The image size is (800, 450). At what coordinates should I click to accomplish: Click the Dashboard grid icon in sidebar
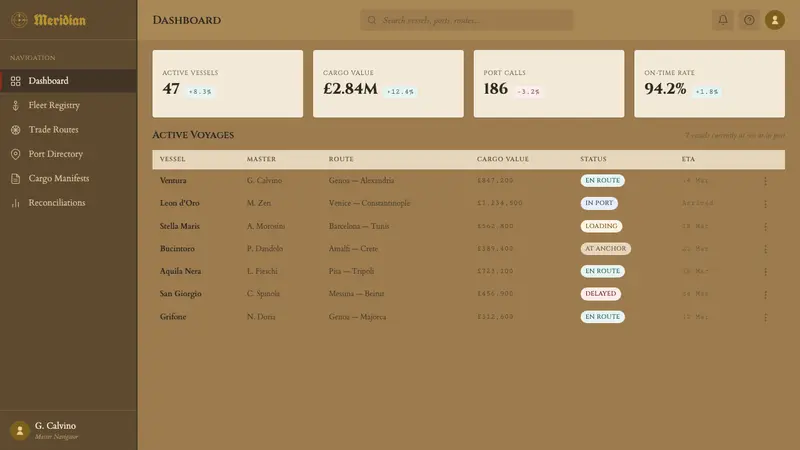coord(15,81)
